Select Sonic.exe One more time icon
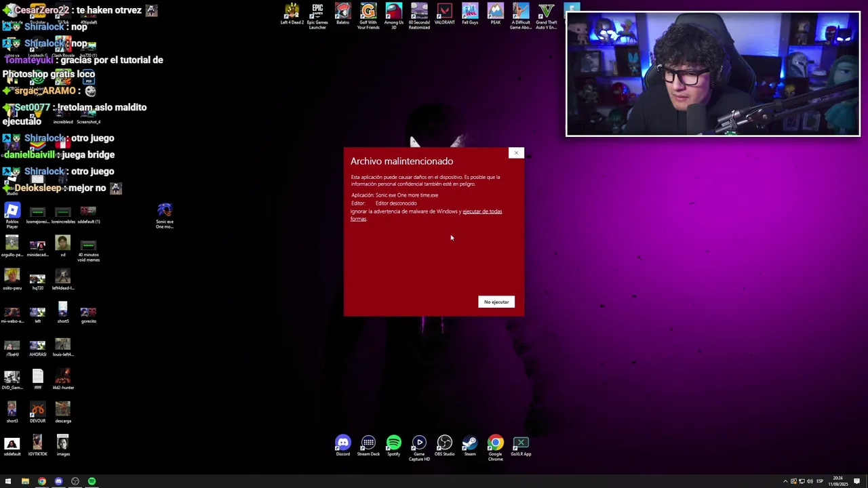 [x=165, y=216]
